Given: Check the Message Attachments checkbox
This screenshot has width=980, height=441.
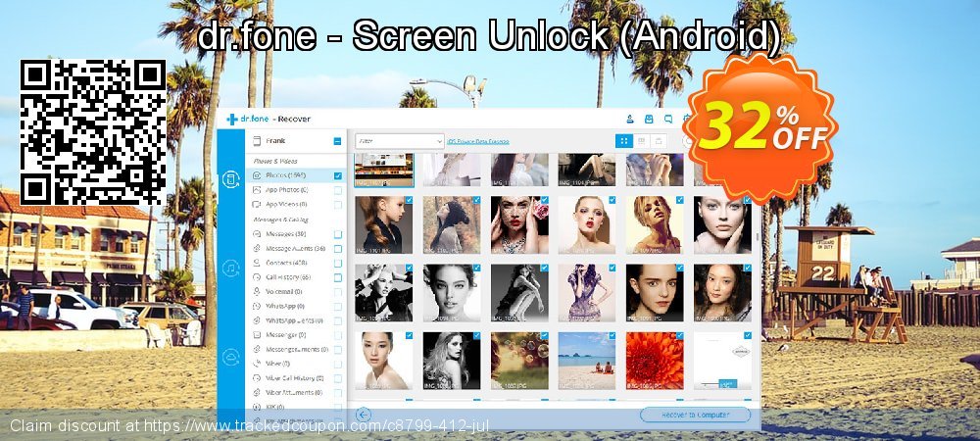Looking at the screenshot, I should coord(337,249).
